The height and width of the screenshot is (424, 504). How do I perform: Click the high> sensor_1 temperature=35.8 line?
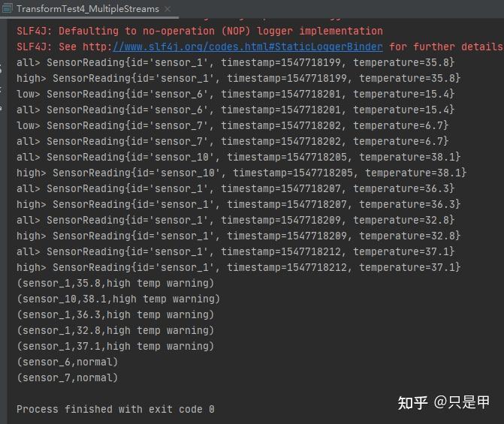click(238, 78)
